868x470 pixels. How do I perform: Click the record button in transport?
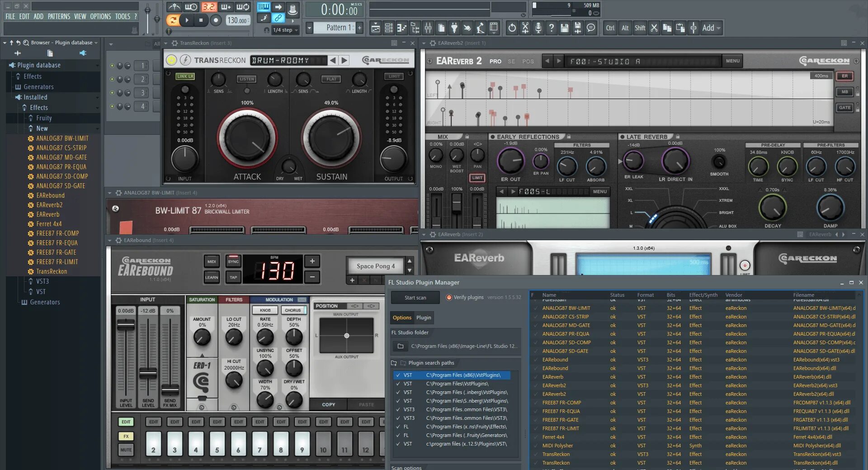(216, 20)
